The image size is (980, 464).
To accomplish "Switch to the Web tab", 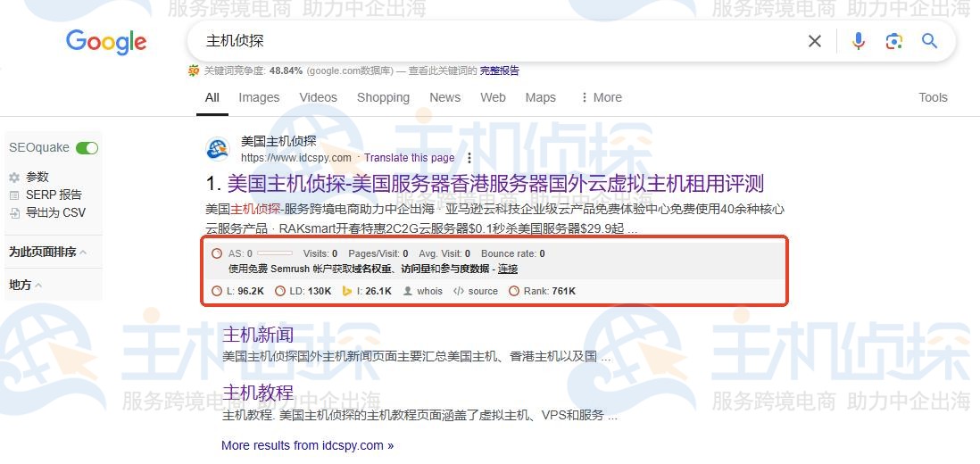I will tap(494, 97).
